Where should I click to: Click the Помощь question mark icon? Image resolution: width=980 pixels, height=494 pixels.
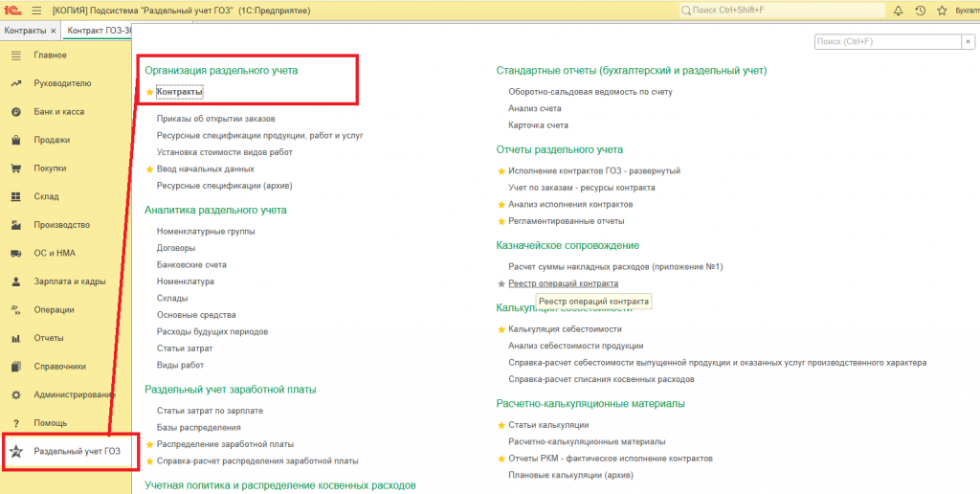click(17, 423)
